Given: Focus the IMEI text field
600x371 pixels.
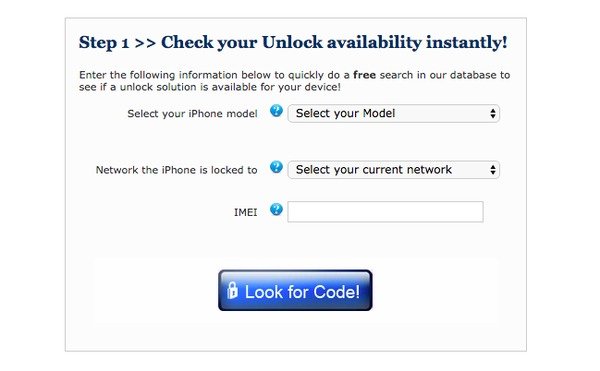Looking at the screenshot, I should [x=385, y=212].
